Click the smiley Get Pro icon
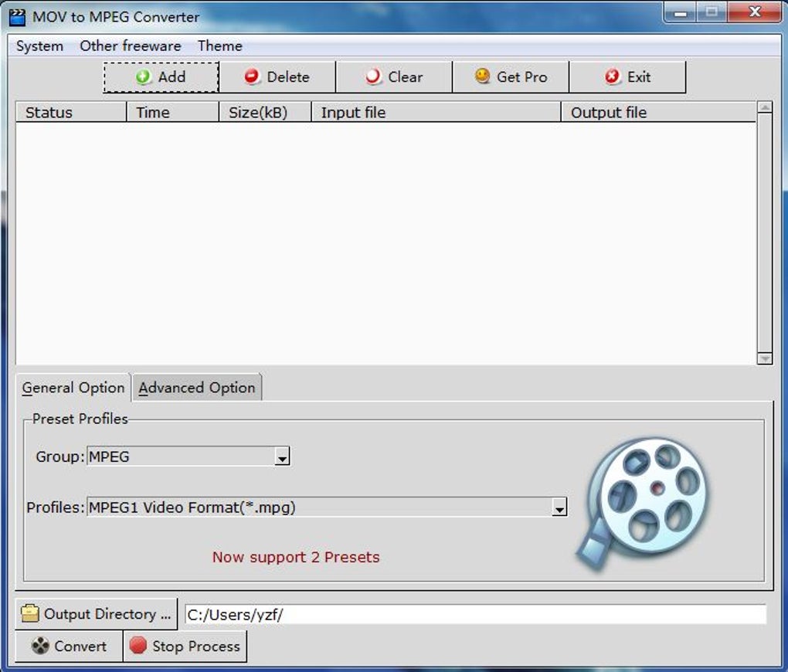Image resolution: width=788 pixels, height=672 pixels. pyautogui.click(x=482, y=76)
